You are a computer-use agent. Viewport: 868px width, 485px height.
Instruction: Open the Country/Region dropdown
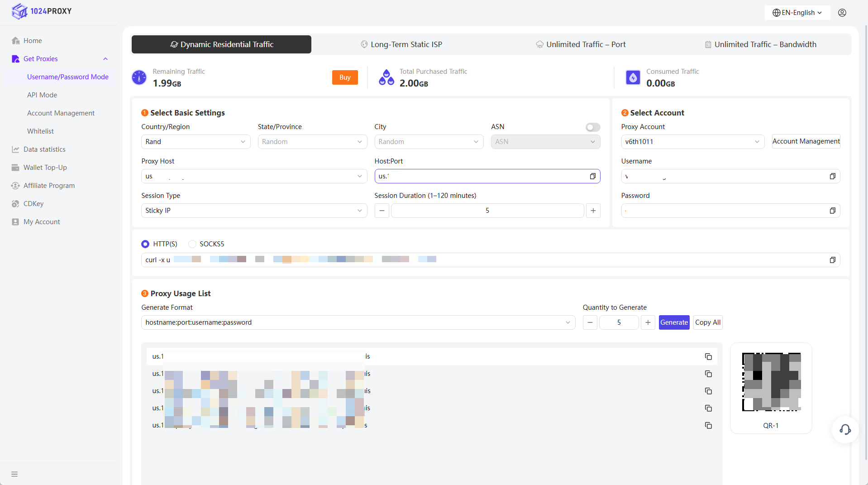pos(196,142)
